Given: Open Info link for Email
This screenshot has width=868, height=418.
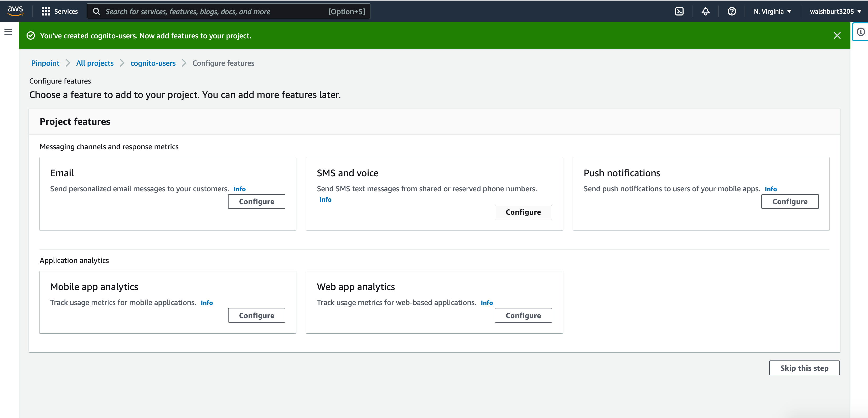Looking at the screenshot, I should tap(240, 189).
